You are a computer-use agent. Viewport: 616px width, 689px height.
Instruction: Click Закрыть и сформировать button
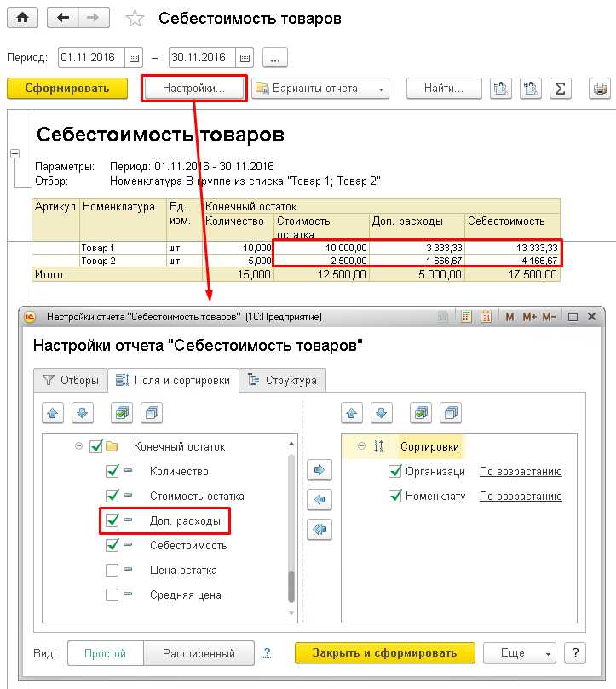[385, 653]
